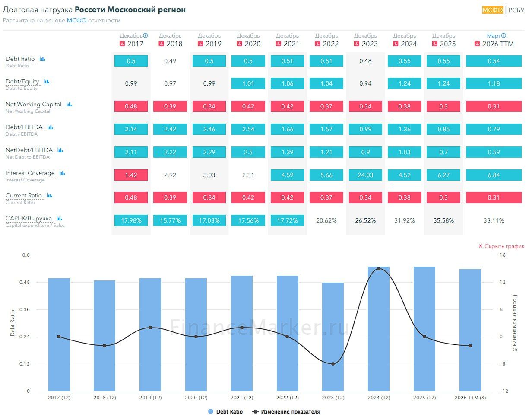The image size is (529, 420).
Task: Select the 2026 TTM Debt Ratio chart bar
Action: pyautogui.click(x=470, y=330)
